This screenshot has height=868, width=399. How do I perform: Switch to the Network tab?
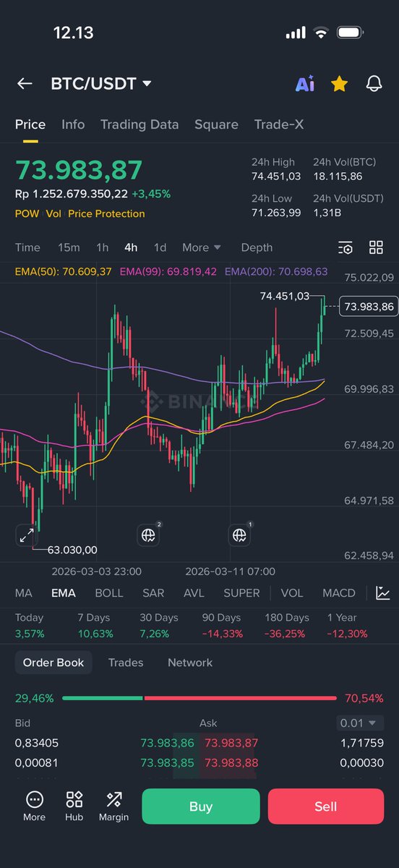[x=189, y=663]
